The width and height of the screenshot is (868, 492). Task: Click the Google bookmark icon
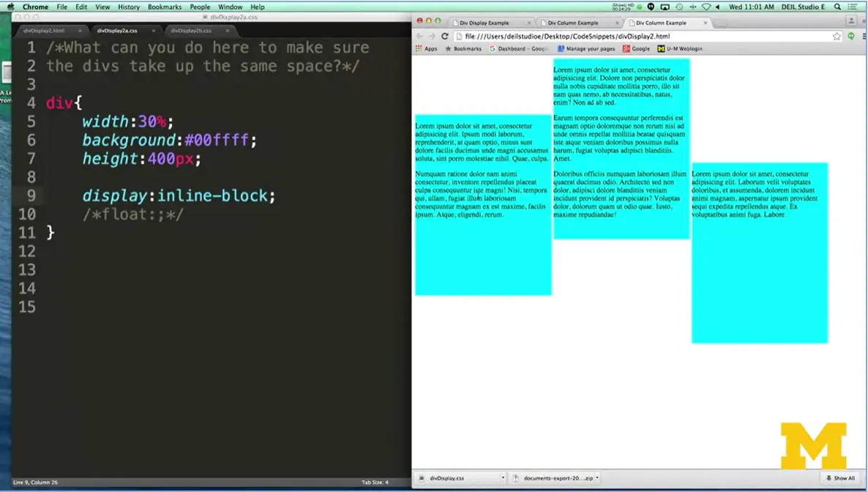click(x=625, y=49)
